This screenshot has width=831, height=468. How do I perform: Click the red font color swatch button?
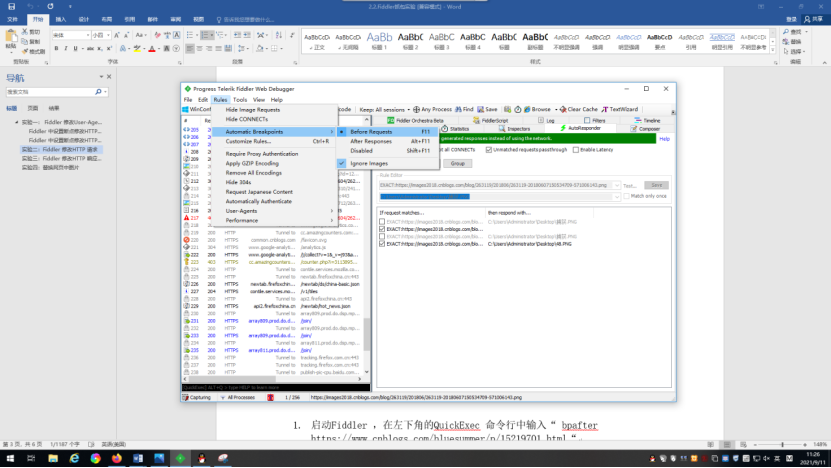click(152, 48)
